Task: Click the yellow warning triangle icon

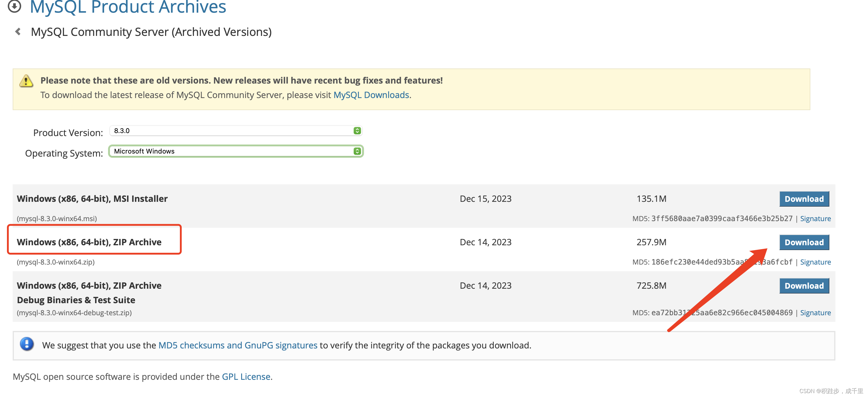Action: (x=26, y=81)
